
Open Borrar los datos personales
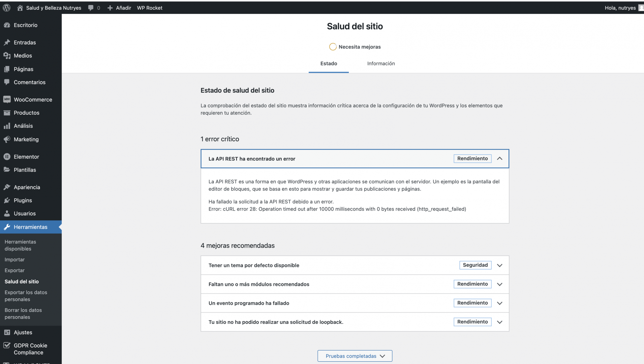23,313
